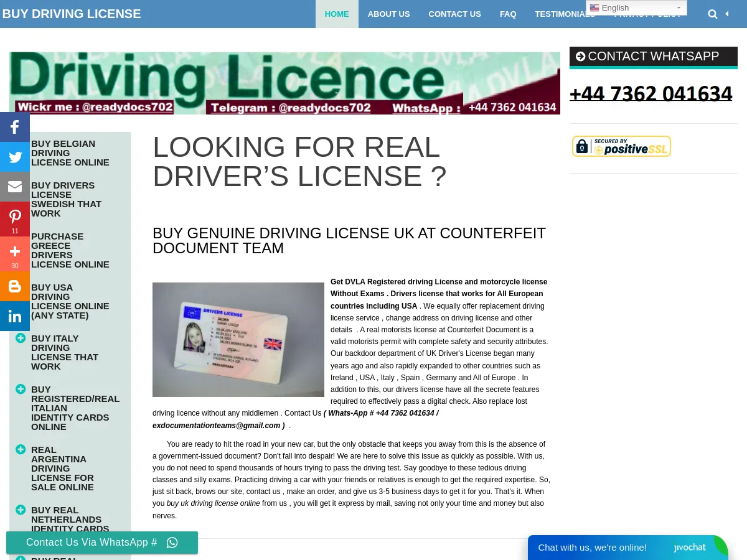Click the CONTACT WHATSAPP sidebar link

[653, 56]
